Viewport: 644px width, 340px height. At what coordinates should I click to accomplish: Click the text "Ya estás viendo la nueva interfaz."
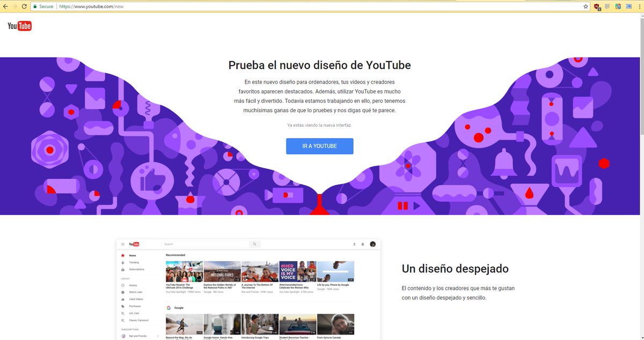319,125
